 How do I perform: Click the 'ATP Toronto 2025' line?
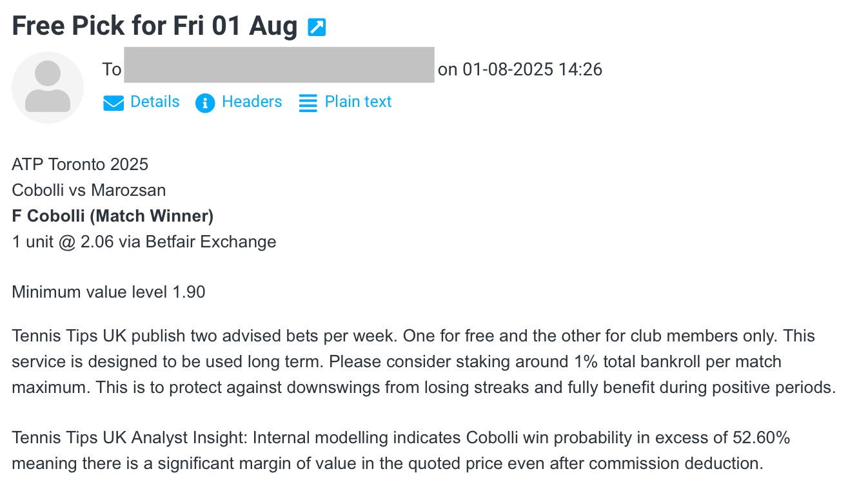(x=80, y=164)
